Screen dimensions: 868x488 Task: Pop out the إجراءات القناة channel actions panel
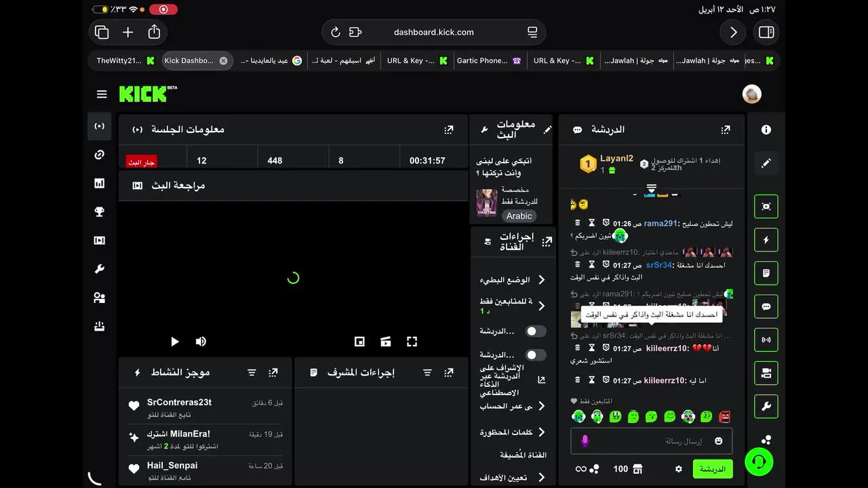548,241
